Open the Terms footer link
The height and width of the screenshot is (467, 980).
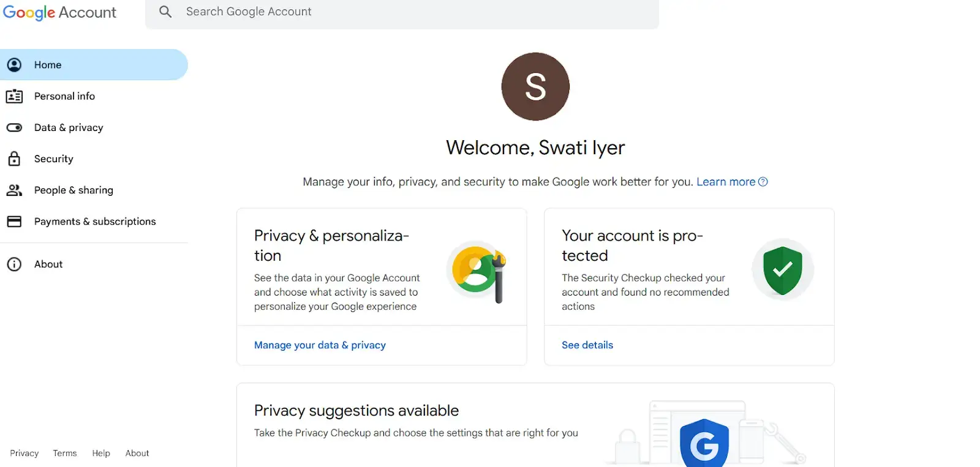coord(64,453)
